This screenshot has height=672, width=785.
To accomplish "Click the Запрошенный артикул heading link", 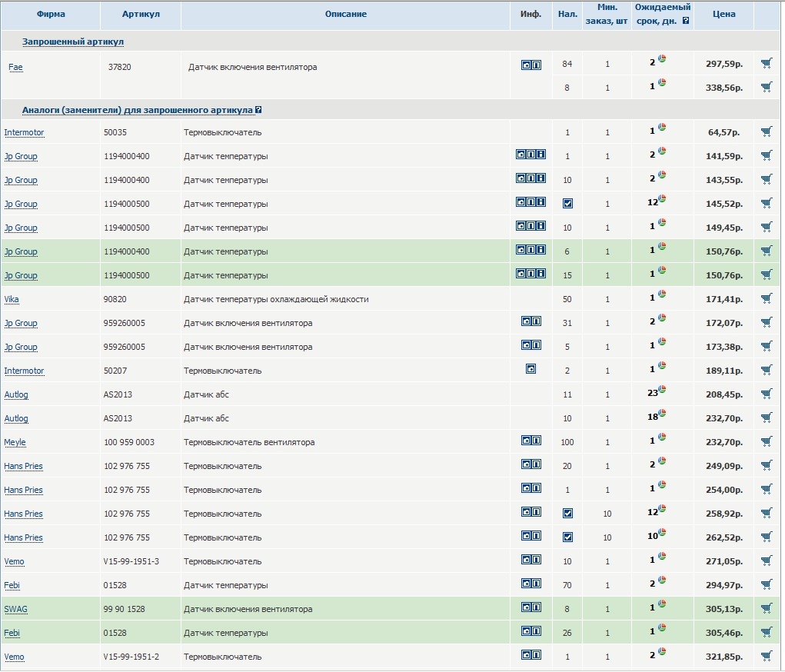I will tap(73, 42).
